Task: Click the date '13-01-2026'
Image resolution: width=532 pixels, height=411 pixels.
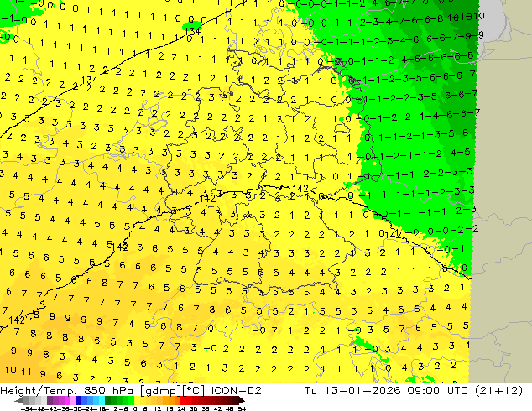Action: click(362, 391)
